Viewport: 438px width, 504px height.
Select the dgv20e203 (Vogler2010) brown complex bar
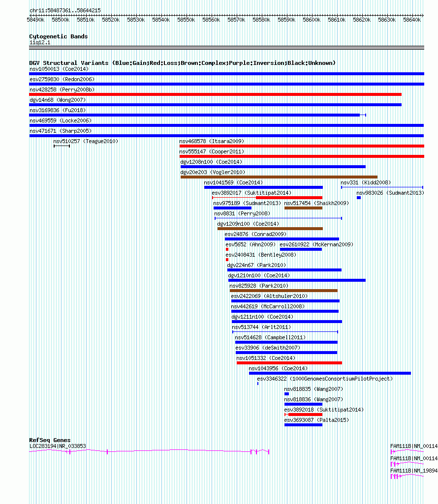click(279, 177)
